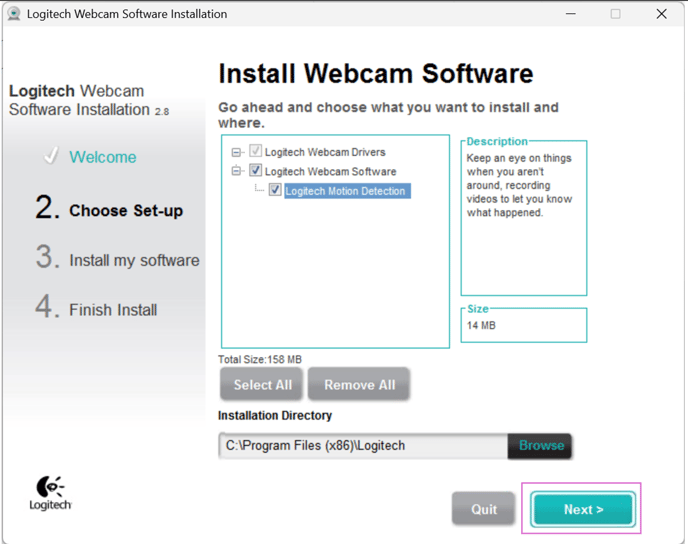
Task: Select the Logitech Motion Detection tree item
Action: (345, 191)
